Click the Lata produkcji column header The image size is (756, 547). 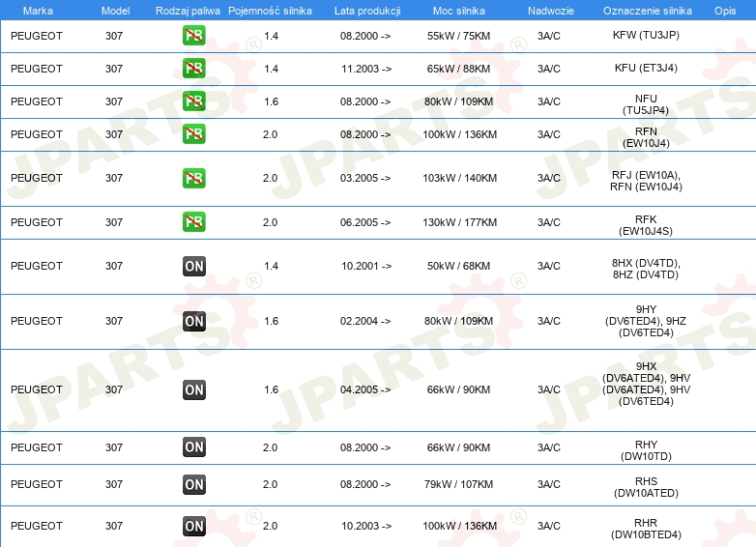coord(367,11)
